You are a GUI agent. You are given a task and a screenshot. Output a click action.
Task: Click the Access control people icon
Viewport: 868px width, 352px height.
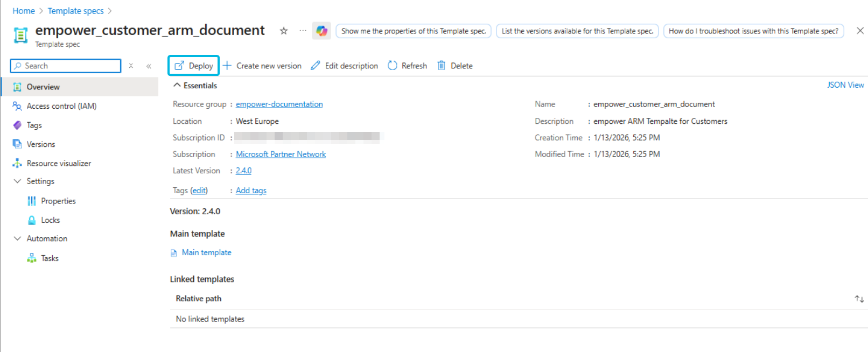(x=17, y=106)
